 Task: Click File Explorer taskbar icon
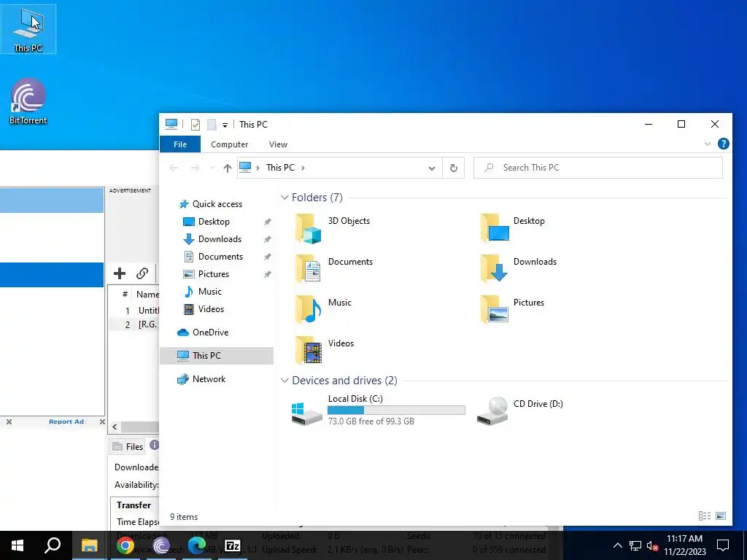click(89, 545)
